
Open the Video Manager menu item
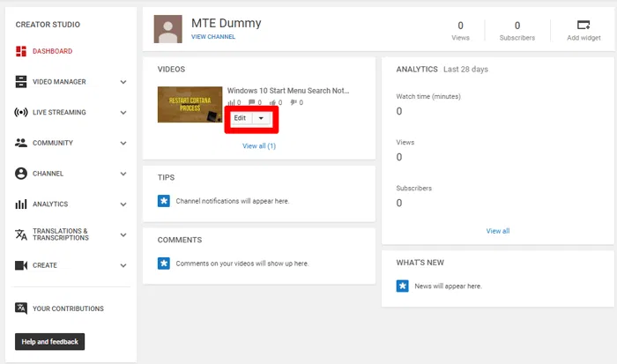(x=59, y=82)
